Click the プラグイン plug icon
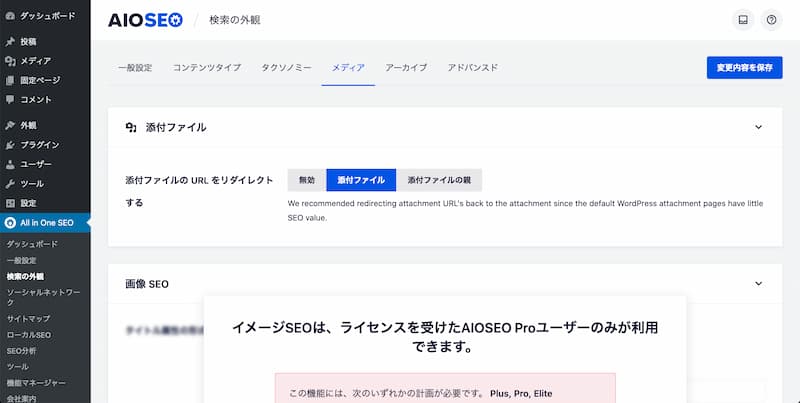Screen dimensions: 800x403 click(10, 145)
